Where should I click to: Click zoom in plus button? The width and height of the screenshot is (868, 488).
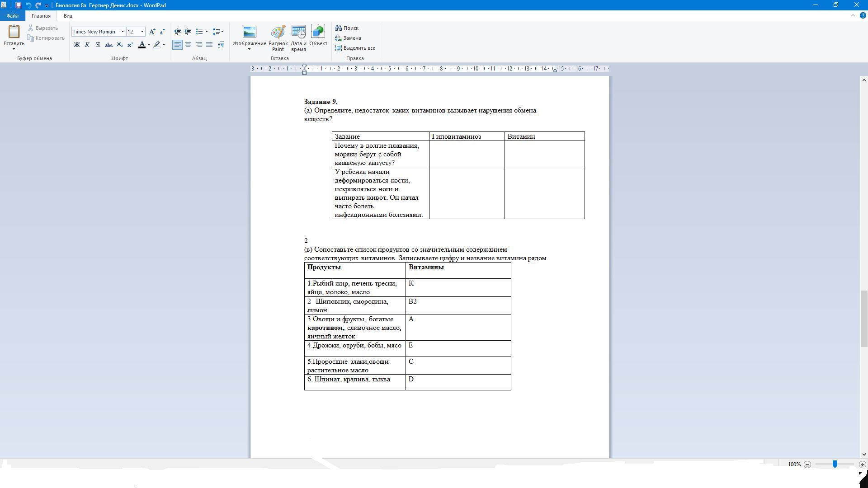(863, 465)
